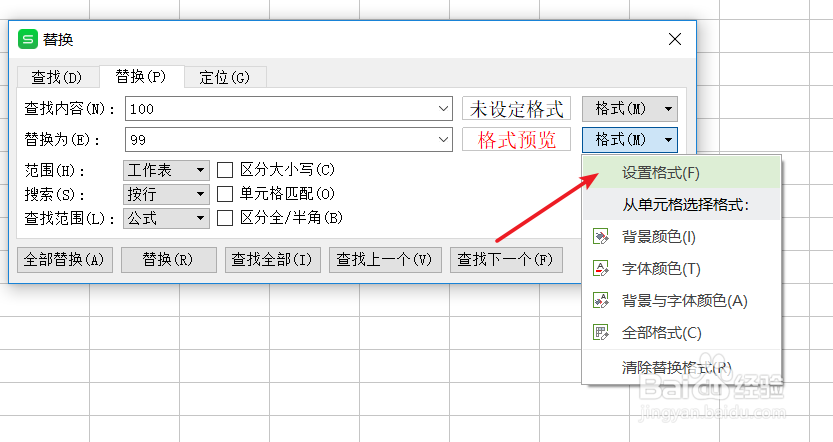Expand 查找内容 history dropdown arrow
The image size is (833, 442).
tap(444, 108)
